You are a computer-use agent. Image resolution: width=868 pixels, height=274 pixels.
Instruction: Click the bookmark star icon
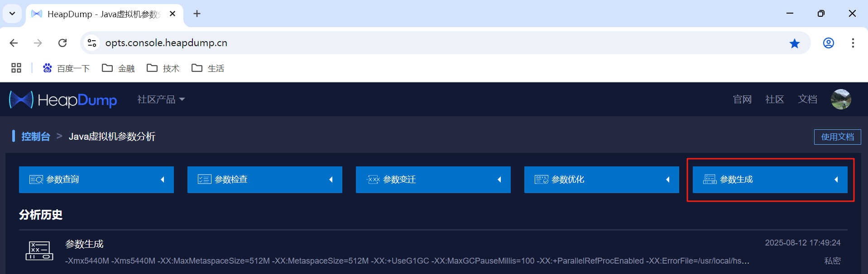pyautogui.click(x=795, y=43)
